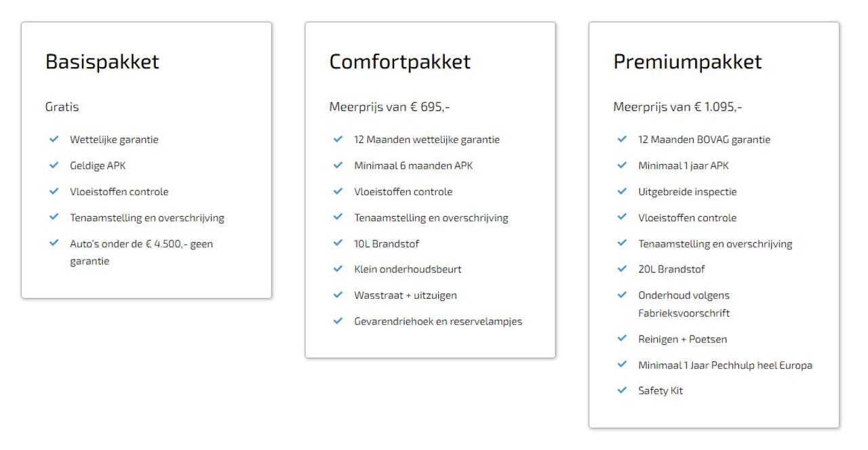Click checkmark beside Gevarendriehoek en reservelampjes

[338, 321]
